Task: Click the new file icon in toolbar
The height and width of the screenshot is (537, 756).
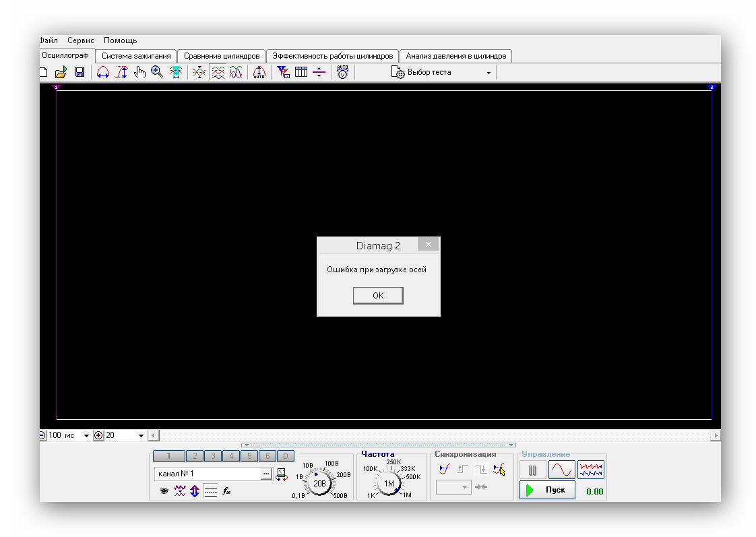Action: (43, 72)
